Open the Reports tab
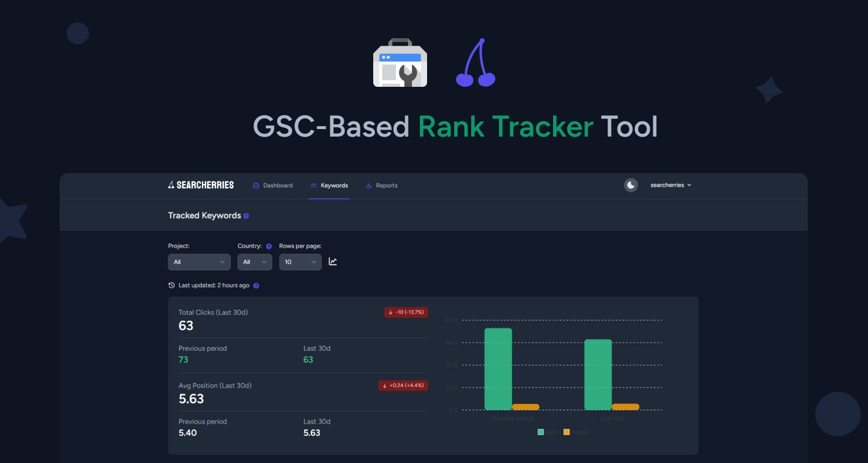 pos(381,185)
